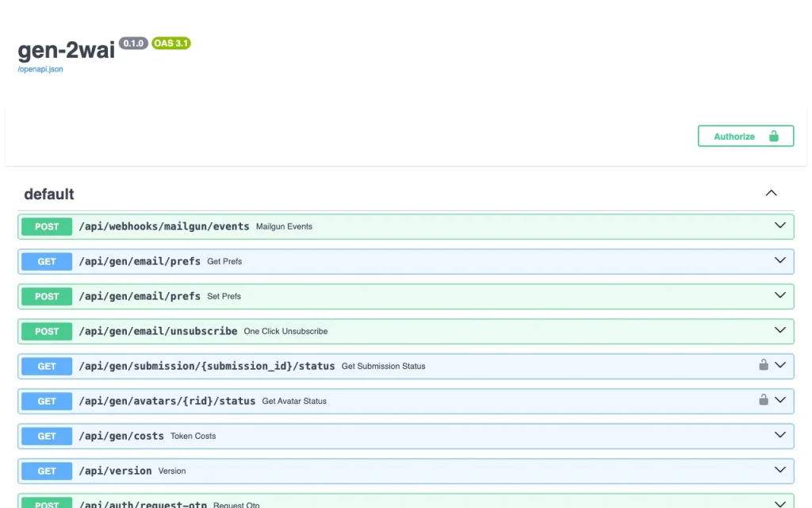This screenshot has width=812, height=508.
Task: Click the lock icon on avatar status endpoint
Action: (x=764, y=399)
